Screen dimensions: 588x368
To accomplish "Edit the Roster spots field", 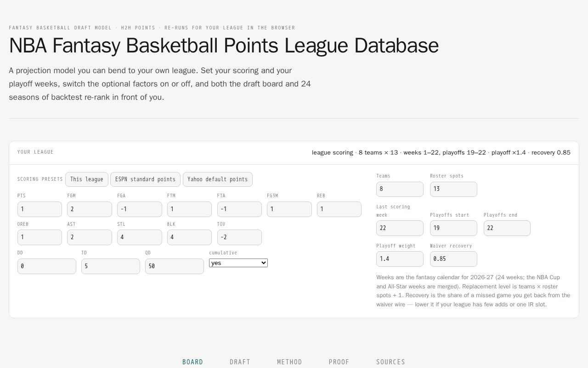I will pos(453,189).
